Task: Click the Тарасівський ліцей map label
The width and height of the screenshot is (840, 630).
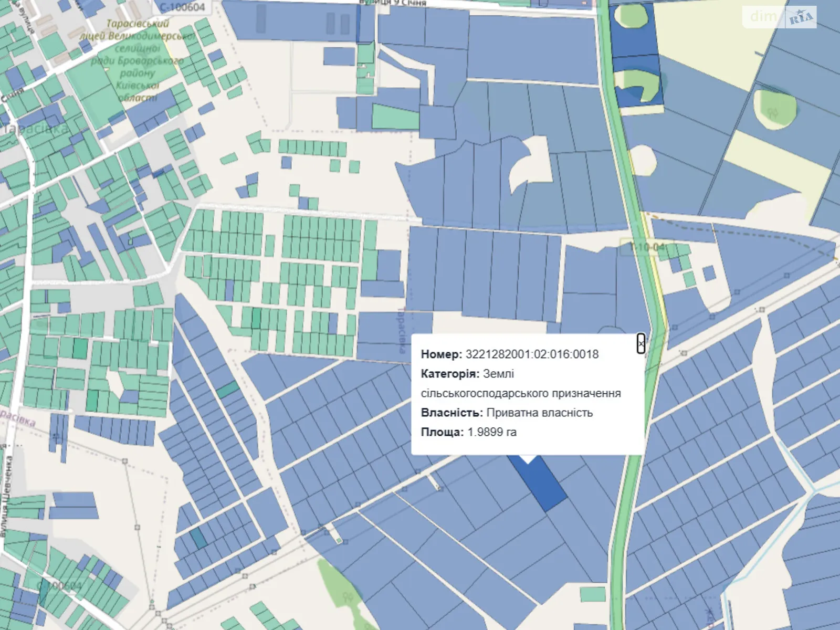Action: point(138,24)
